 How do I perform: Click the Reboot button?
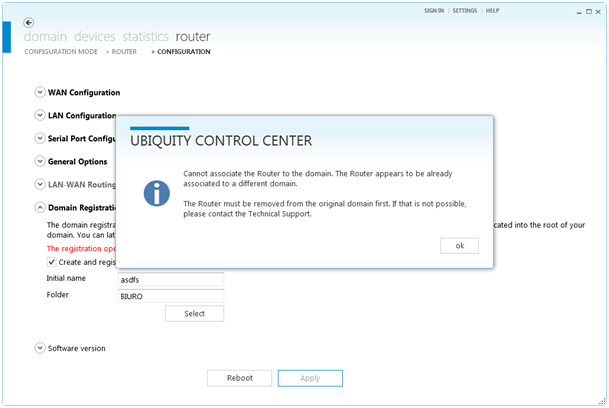point(239,378)
